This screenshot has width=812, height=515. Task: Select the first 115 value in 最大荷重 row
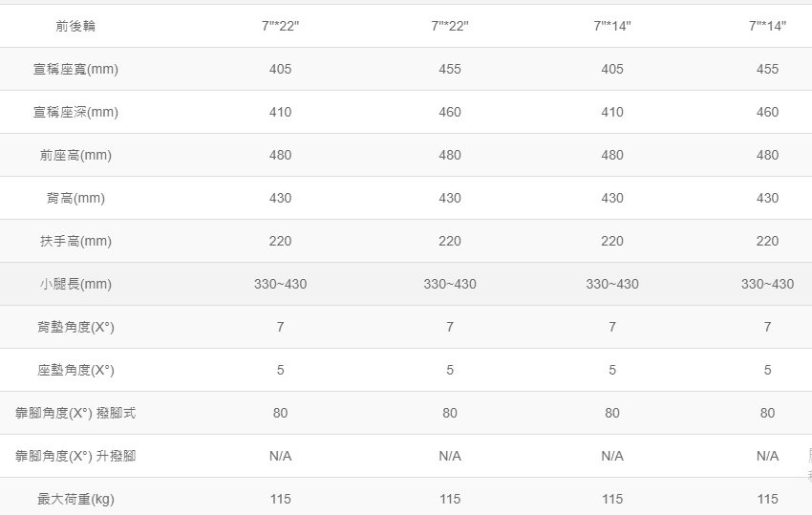point(280,499)
